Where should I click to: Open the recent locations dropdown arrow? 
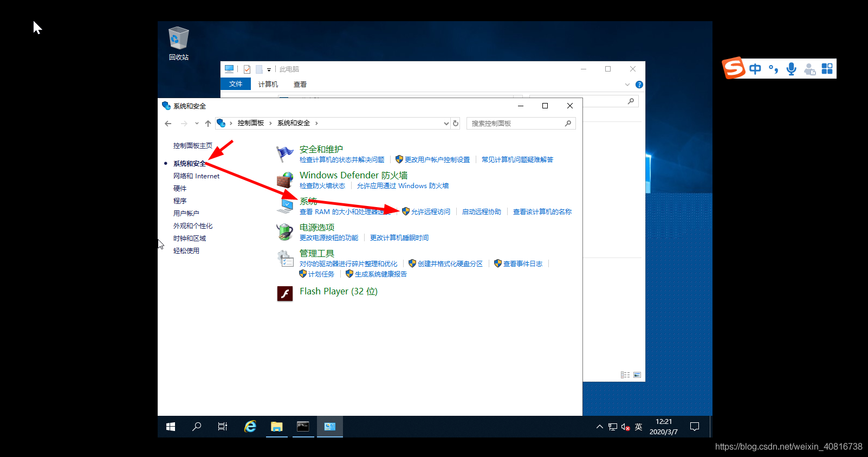click(197, 124)
